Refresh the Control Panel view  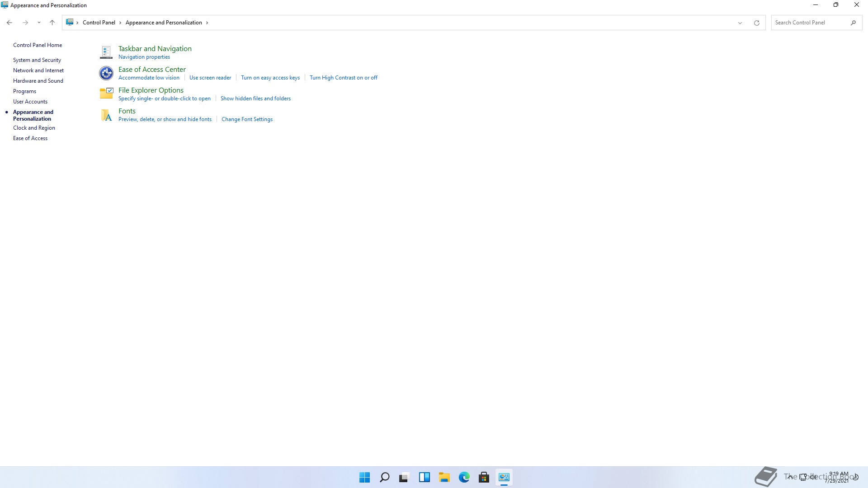coord(756,23)
